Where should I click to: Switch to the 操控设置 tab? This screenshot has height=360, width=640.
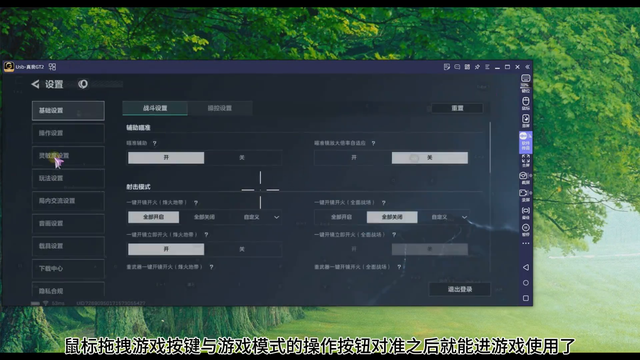220,108
